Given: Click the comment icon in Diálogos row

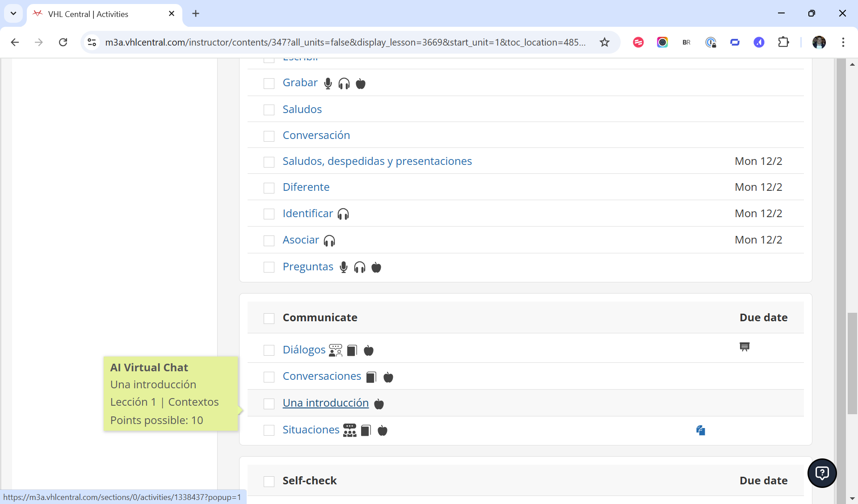Looking at the screenshot, I should pyautogui.click(x=744, y=347).
